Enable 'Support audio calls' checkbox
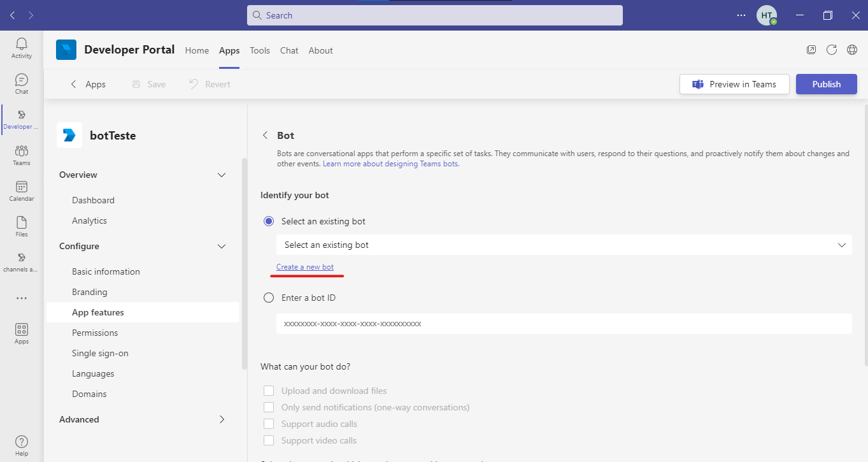The height and width of the screenshot is (462, 868). (x=269, y=424)
